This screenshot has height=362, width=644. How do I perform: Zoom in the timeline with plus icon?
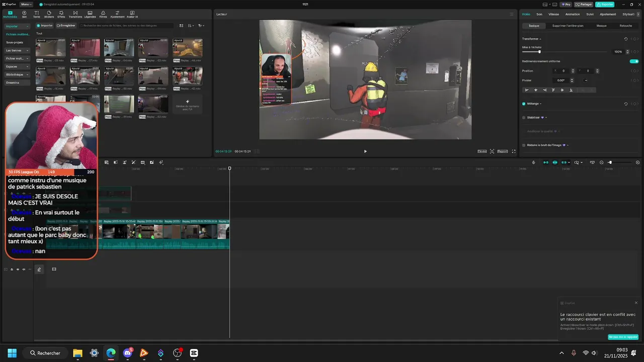click(638, 162)
